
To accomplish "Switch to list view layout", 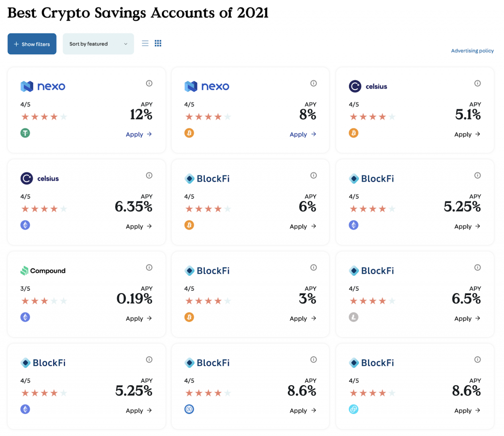I will point(145,43).
